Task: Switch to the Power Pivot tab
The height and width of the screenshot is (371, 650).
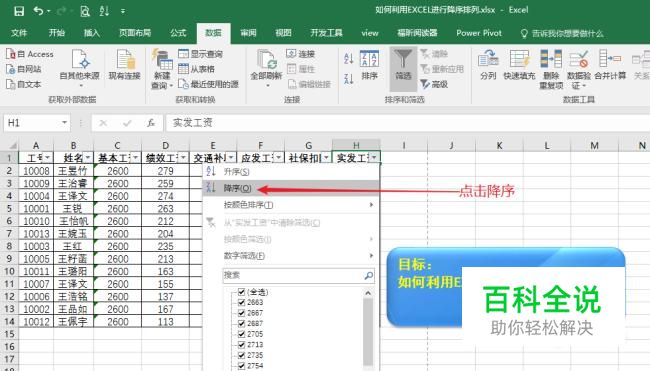Action: pyautogui.click(x=479, y=33)
